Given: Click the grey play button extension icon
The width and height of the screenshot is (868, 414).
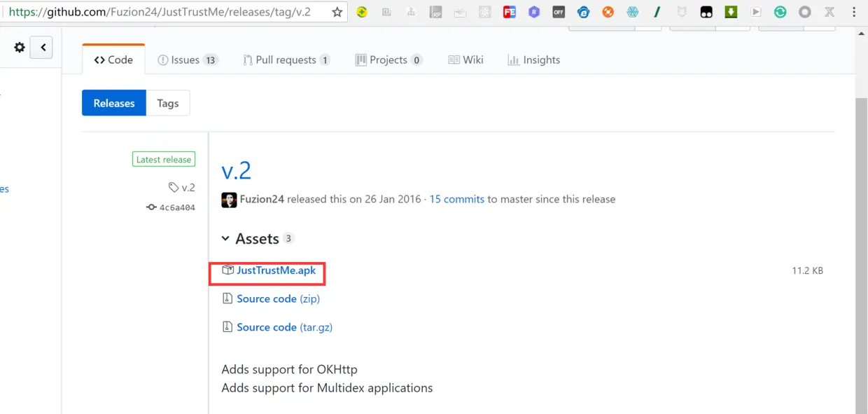Looking at the screenshot, I should point(755,12).
